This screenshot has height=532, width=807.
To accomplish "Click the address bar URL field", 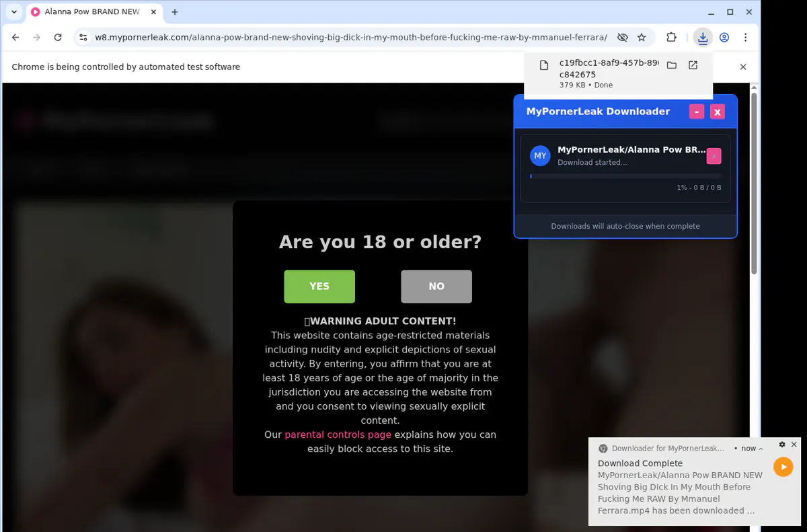I will tap(351, 38).
